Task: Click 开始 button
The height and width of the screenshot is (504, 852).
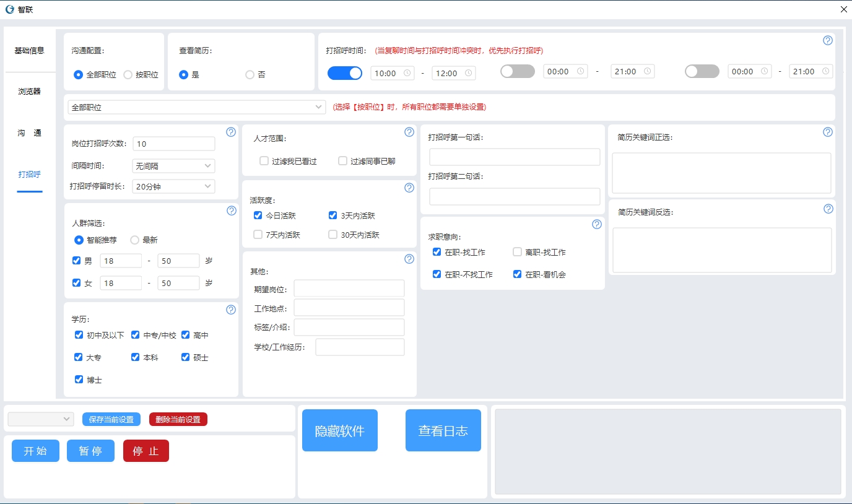Action: [35, 451]
